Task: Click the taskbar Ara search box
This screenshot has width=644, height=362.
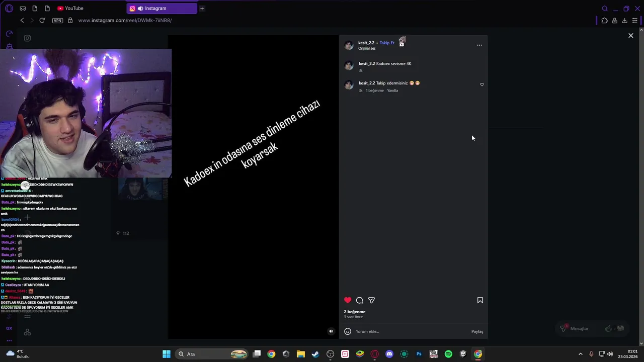Action: pyautogui.click(x=212, y=354)
